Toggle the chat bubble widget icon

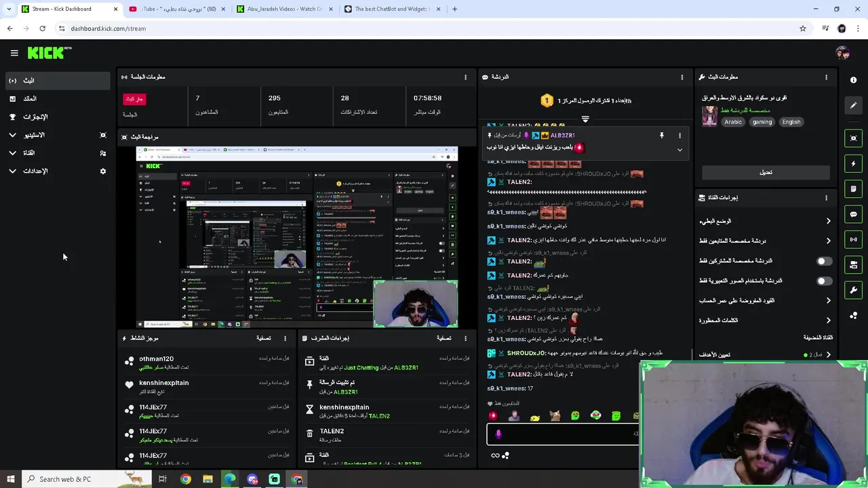tap(853, 214)
